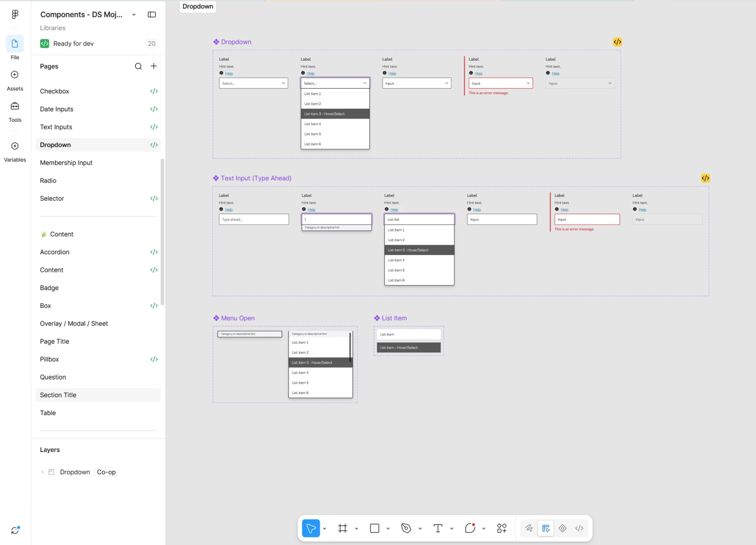Open the Date Inputs page
Image resolution: width=756 pixels, height=545 pixels.
tap(98, 109)
